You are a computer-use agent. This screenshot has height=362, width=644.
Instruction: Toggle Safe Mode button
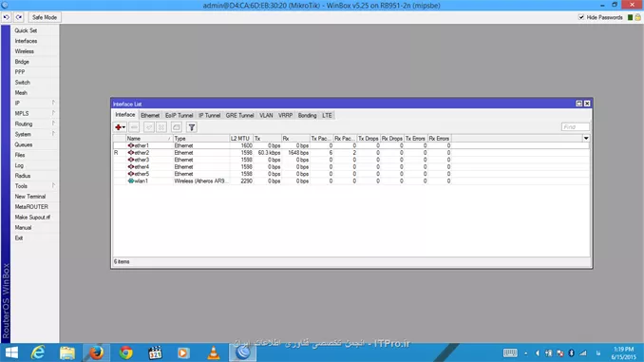click(45, 17)
